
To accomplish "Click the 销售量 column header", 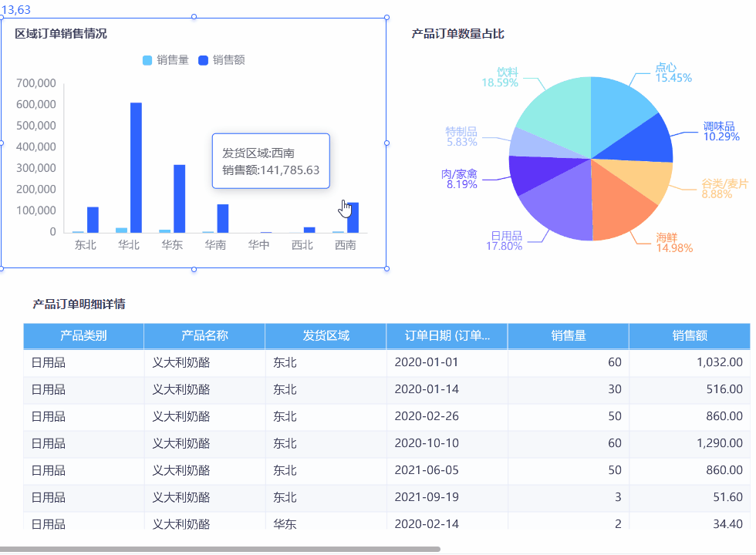I will [x=569, y=336].
